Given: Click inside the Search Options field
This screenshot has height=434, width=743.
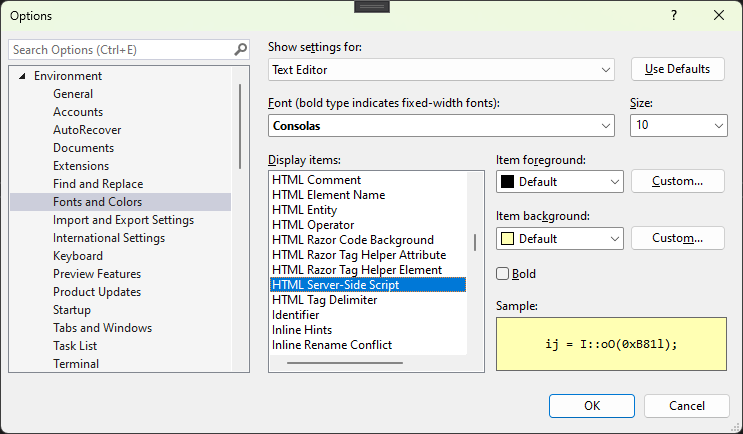Looking at the screenshot, I should 120,49.
